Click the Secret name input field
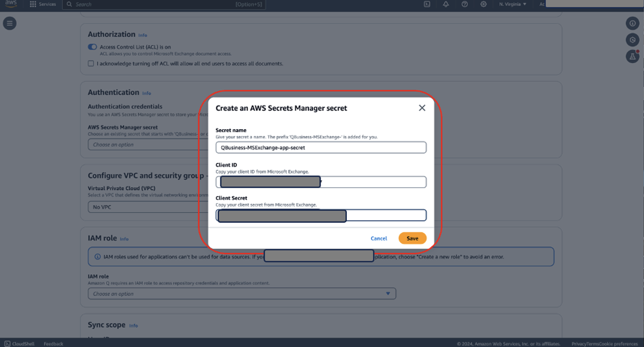 coord(321,147)
